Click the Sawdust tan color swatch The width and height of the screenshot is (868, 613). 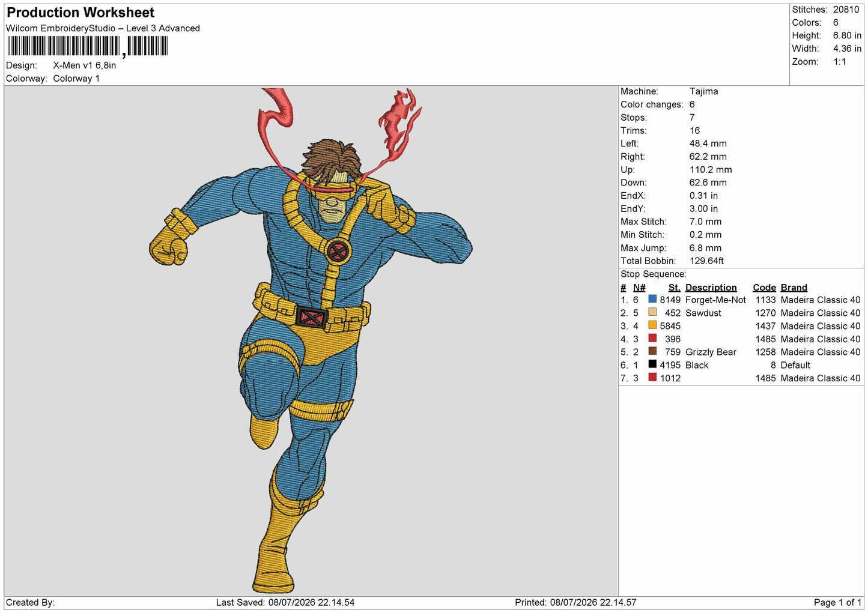pyautogui.click(x=652, y=312)
